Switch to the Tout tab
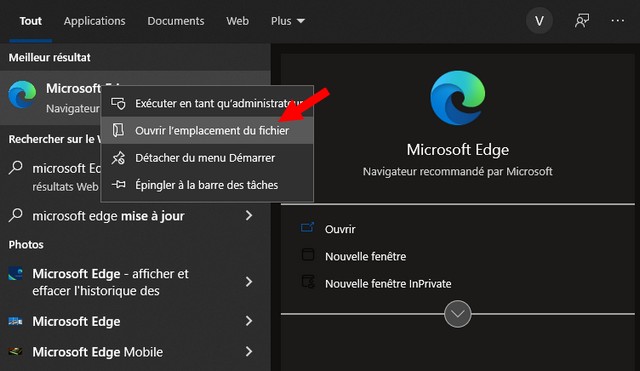 (31, 21)
